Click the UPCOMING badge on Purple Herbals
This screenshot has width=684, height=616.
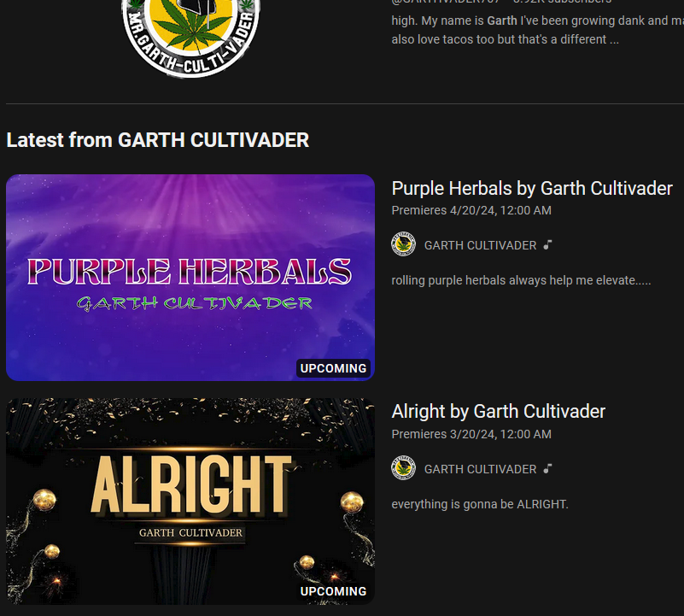click(333, 368)
